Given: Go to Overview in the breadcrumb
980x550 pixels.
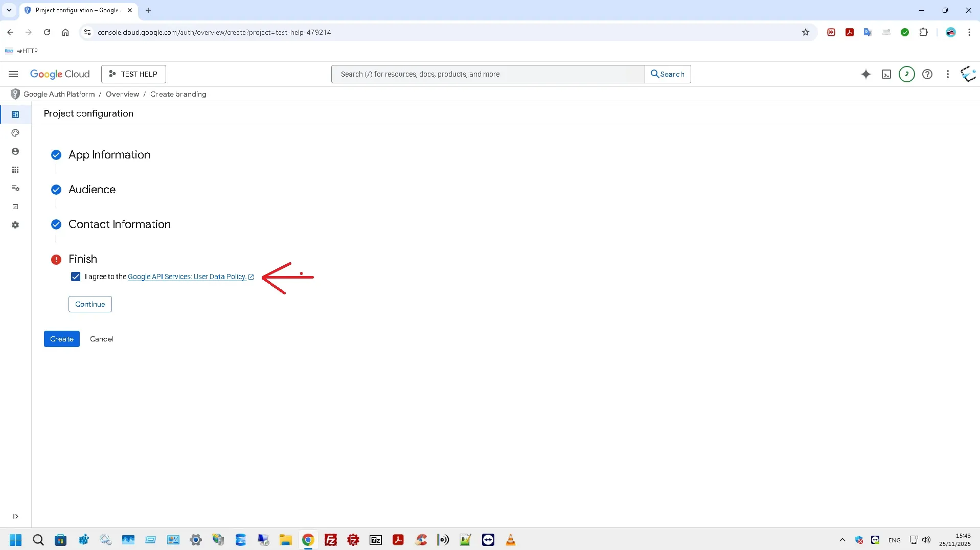Looking at the screenshot, I should click(x=122, y=94).
